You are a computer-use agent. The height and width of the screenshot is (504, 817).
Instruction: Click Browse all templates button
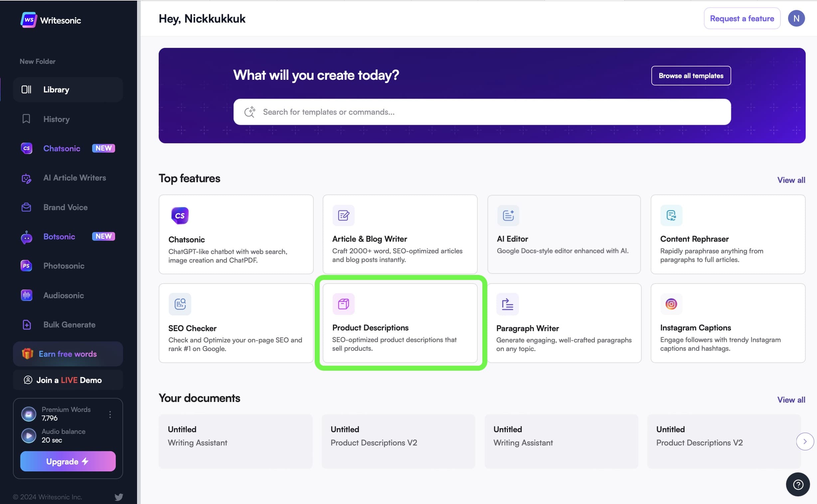[691, 76]
